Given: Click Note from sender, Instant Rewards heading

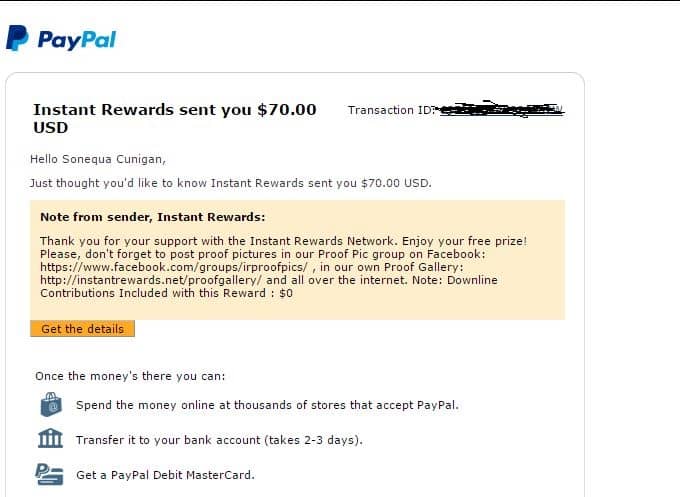Looking at the screenshot, I should pyautogui.click(x=153, y=217).
